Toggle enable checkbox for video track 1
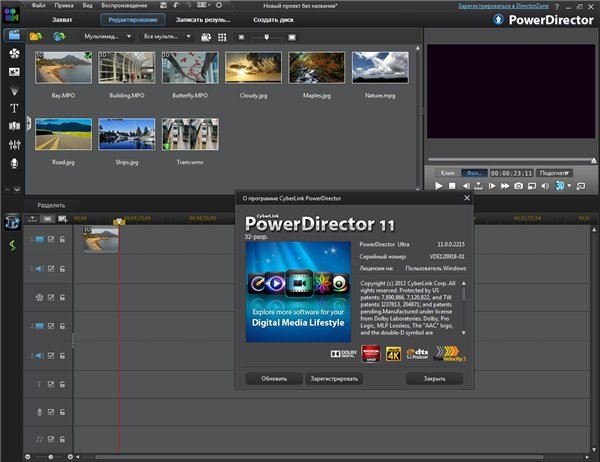 [x=51, y=239]
